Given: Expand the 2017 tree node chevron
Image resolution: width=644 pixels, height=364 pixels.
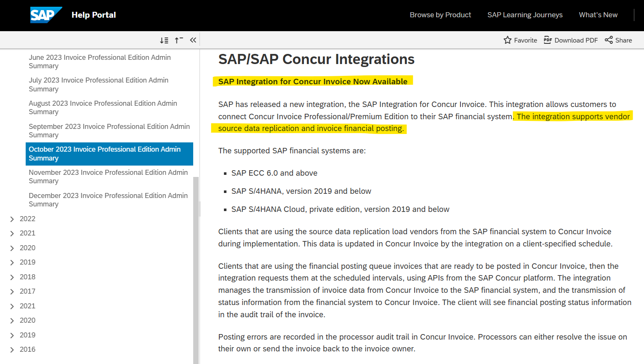Looking at the screenshot, I should tap(12, 292).
